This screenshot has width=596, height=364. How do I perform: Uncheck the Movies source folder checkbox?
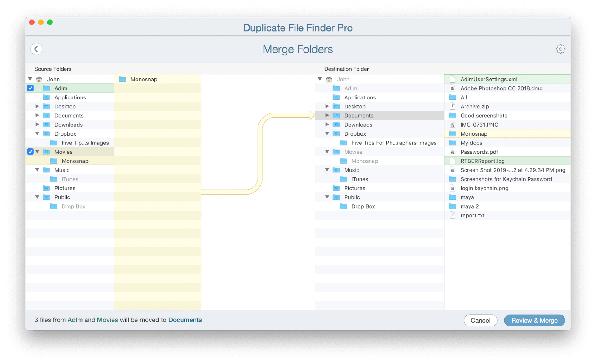click(30, 152)
